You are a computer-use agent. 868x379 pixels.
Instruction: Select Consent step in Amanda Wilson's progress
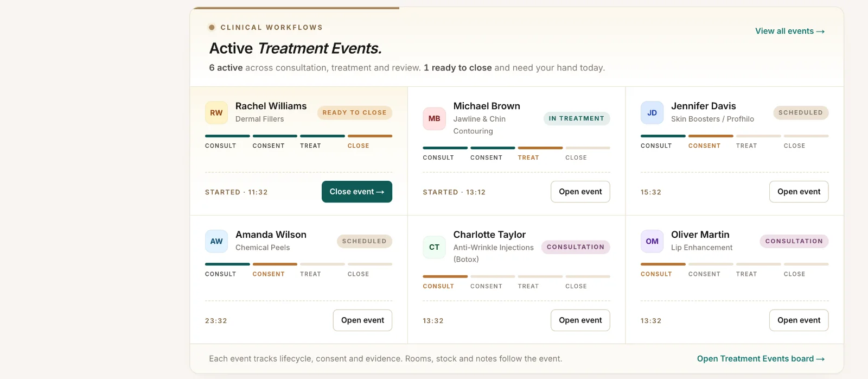click(275, 270)
